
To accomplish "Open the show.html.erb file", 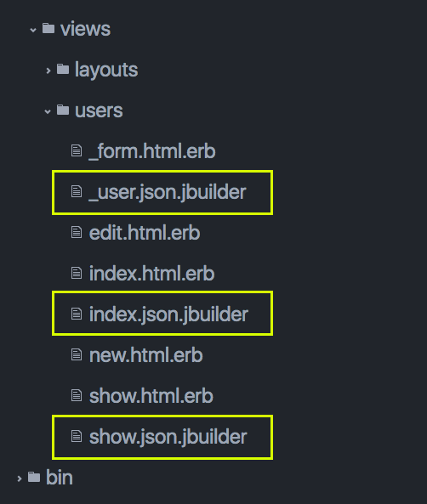I will click(151, 396).
